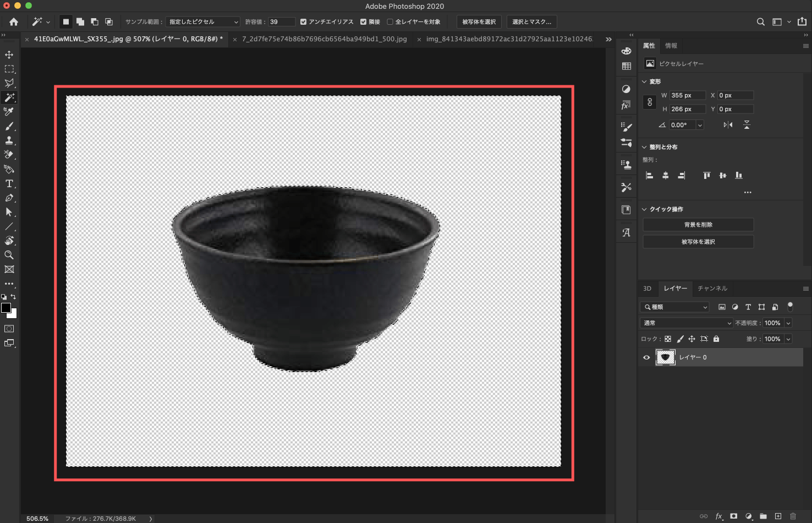Open the layer filter 種類 dropdown
The height and width of the screenshot is (523, 812).
(x=674, y=307)
